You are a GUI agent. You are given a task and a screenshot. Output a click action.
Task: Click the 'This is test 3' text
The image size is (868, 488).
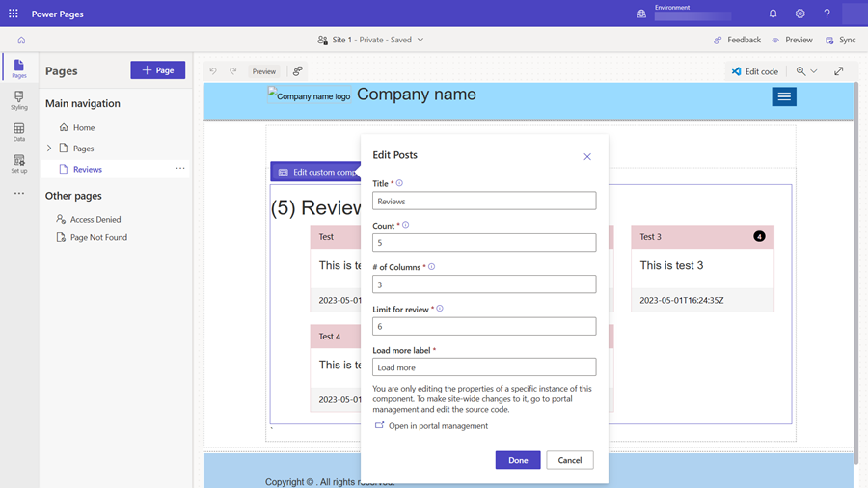pos(671,265)
